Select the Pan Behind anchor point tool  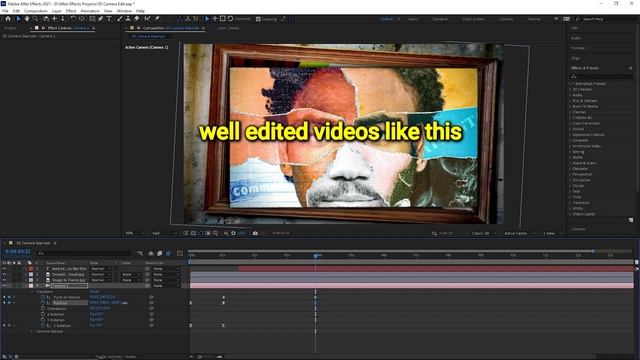[82, 19]
